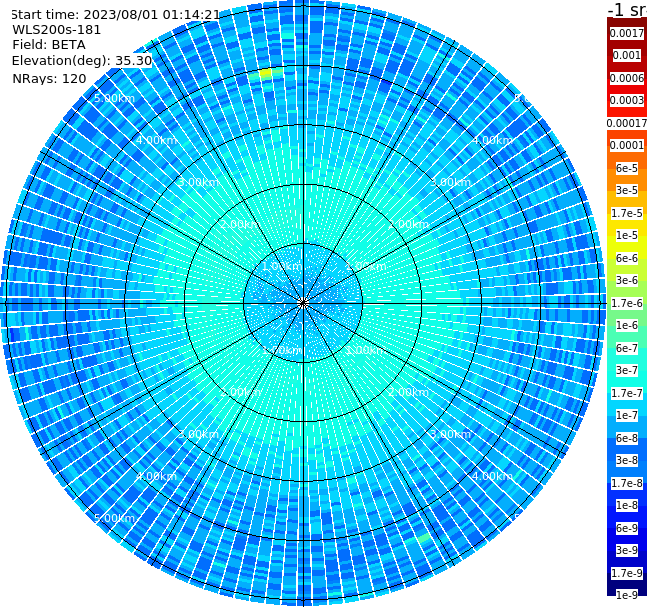
Task: Click the Start time 2023/08/01 01:14:21 text
Action: pos(115,15)
